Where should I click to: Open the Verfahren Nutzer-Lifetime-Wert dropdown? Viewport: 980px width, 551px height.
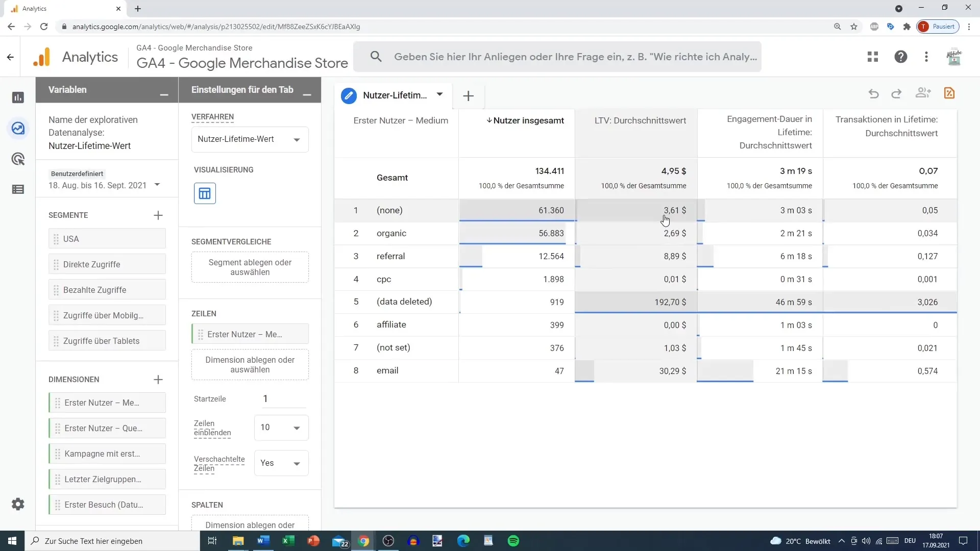(250, 139)
